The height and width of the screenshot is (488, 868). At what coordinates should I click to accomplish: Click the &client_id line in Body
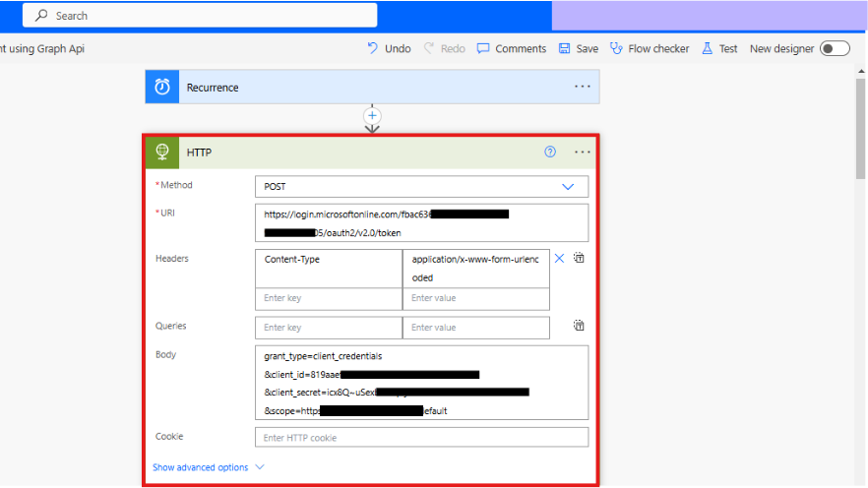pos(371,375)
